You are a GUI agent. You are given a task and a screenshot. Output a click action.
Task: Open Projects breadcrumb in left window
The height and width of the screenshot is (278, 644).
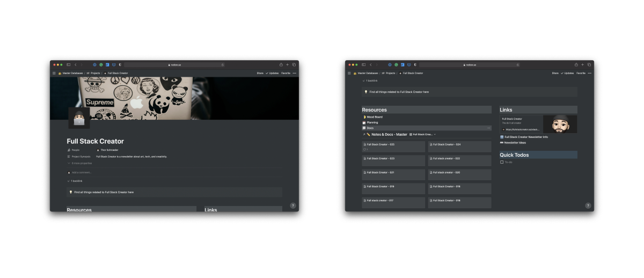(x=94, y=73)
